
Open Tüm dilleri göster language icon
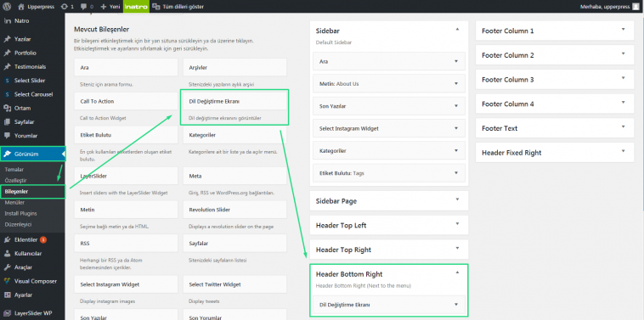(155, 7)
